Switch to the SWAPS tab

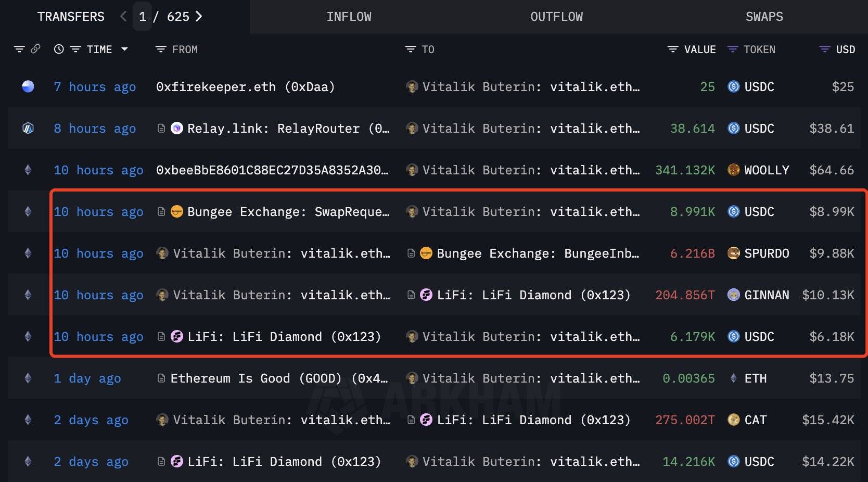click(764, 16)
